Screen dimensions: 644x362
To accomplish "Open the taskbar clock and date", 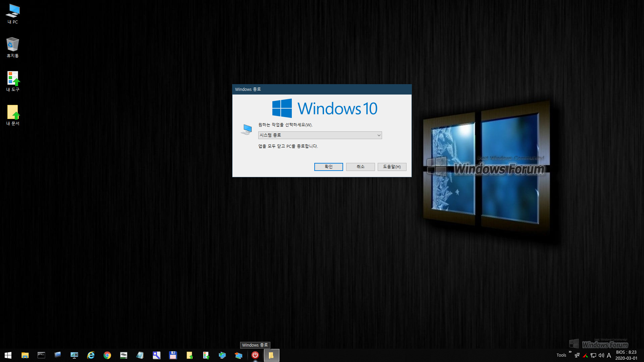I will pyautogui.click(x=626, y=355).
